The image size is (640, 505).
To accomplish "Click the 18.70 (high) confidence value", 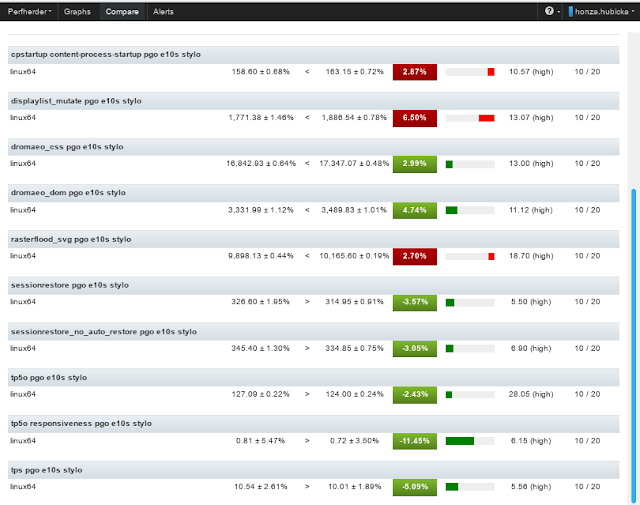I will click(531, 256).
